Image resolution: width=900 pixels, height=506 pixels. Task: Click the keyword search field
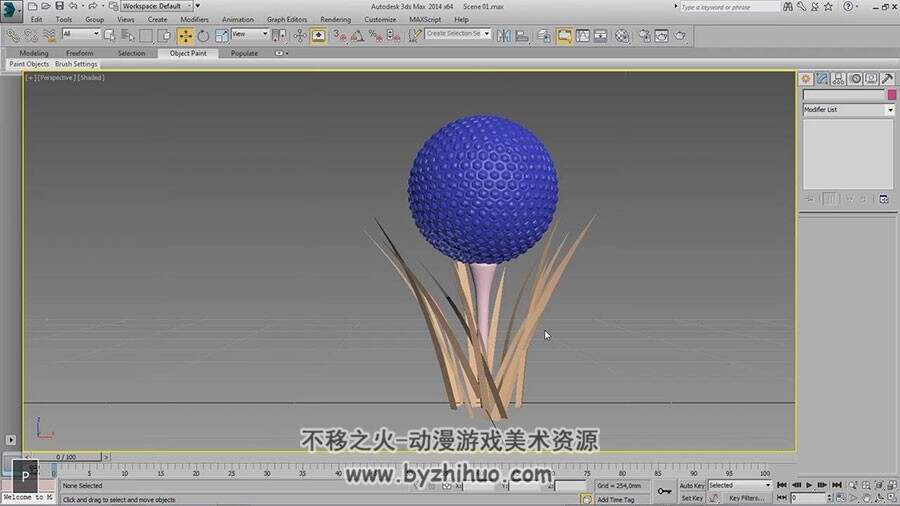(730, 7)
